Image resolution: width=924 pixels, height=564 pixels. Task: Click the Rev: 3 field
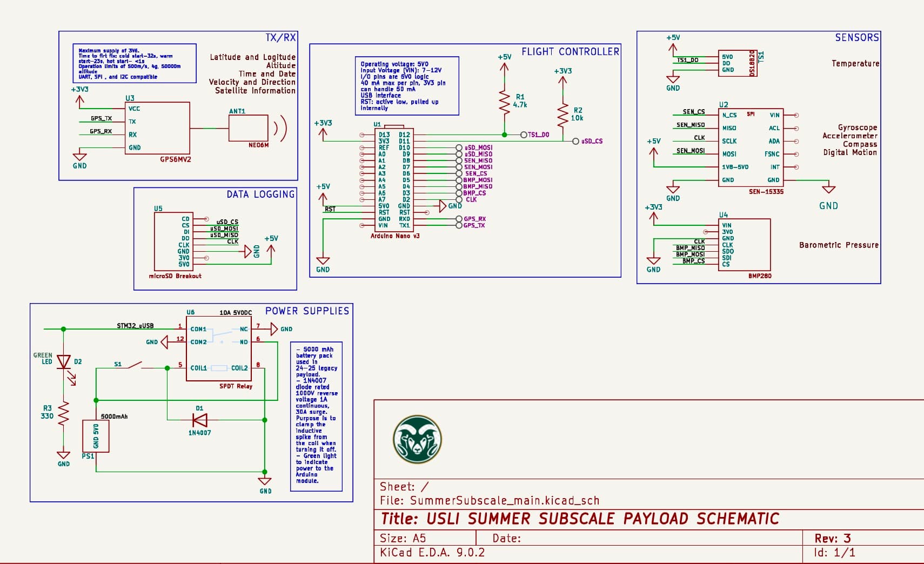pyautogui.click(x=832, y=538)
